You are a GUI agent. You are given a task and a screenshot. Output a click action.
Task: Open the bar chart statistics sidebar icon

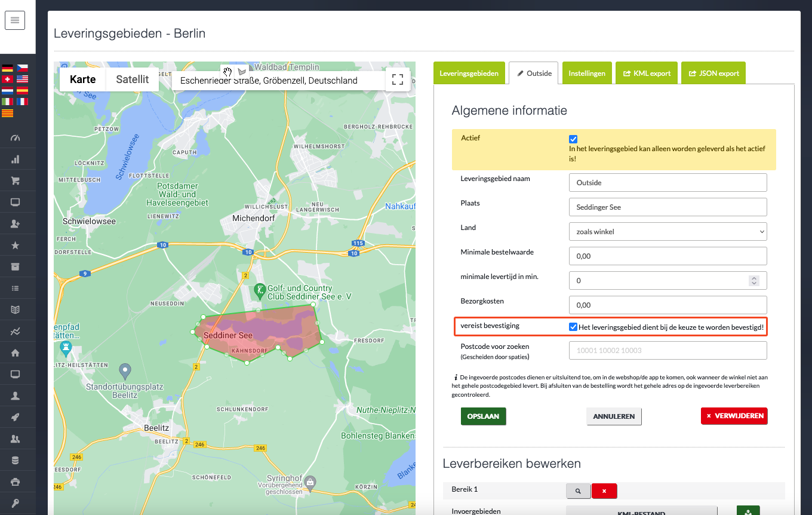(16, 160)
